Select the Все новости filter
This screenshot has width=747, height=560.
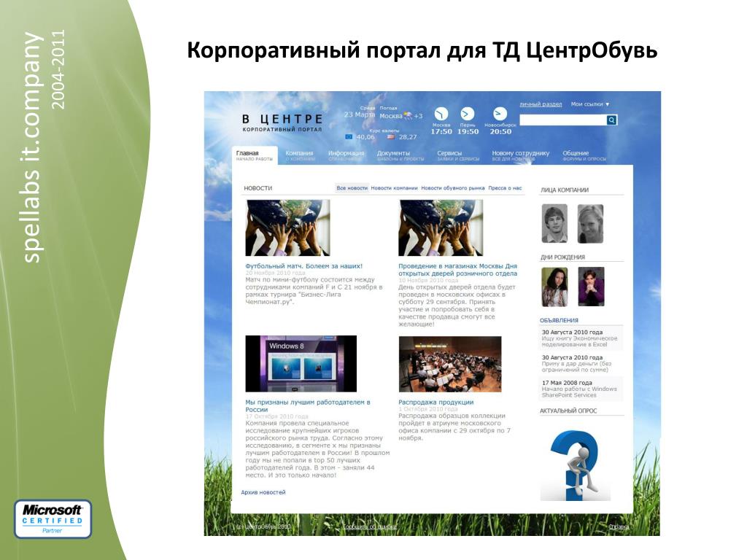[x=352, y=188]
